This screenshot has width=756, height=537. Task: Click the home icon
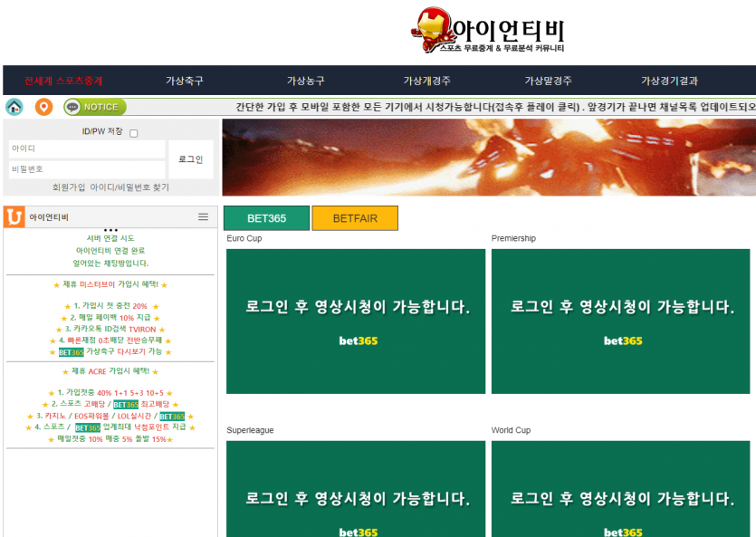14,107
